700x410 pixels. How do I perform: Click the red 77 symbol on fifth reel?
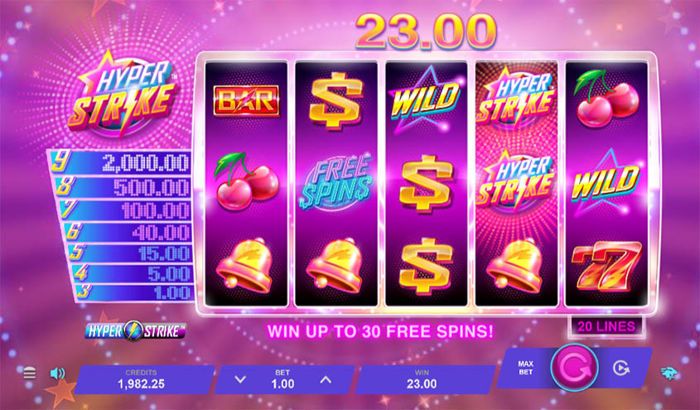(606, 265)
